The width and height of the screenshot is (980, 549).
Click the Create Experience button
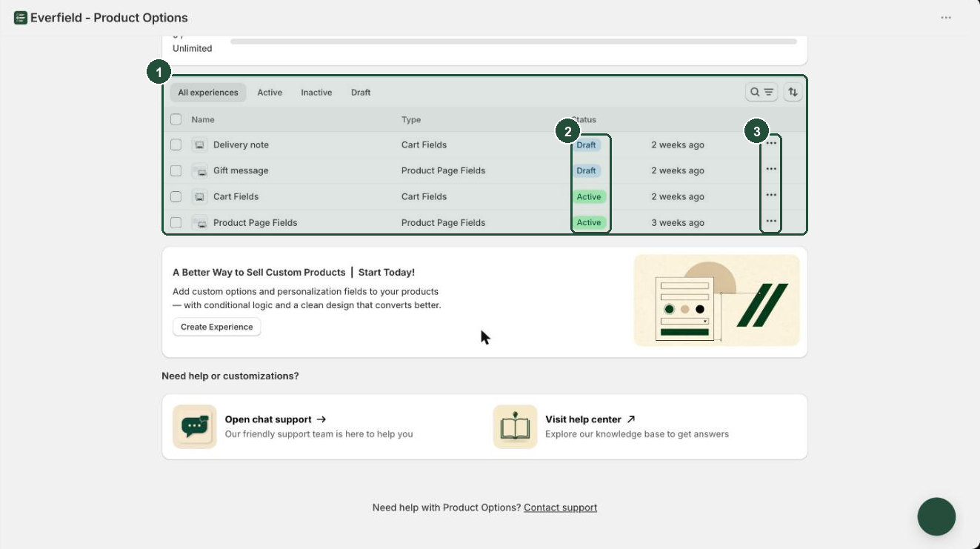(x=217, y=327)
